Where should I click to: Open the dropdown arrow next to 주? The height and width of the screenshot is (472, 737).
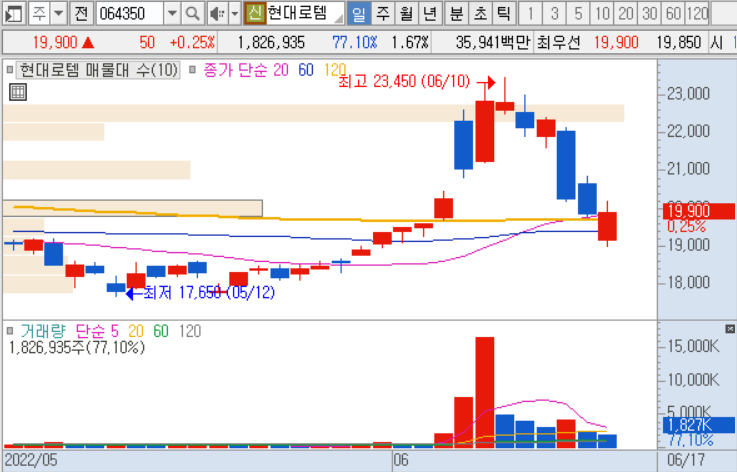click(59, 13)
